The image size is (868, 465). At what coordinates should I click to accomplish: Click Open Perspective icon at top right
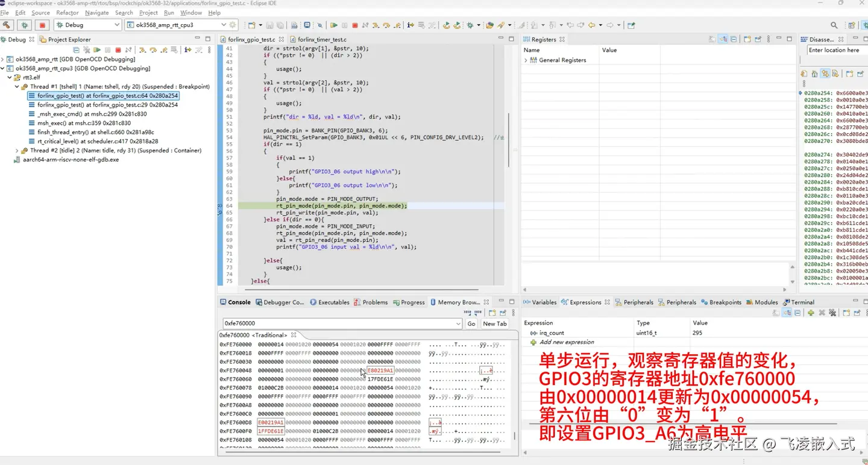[x=851, y=25]
